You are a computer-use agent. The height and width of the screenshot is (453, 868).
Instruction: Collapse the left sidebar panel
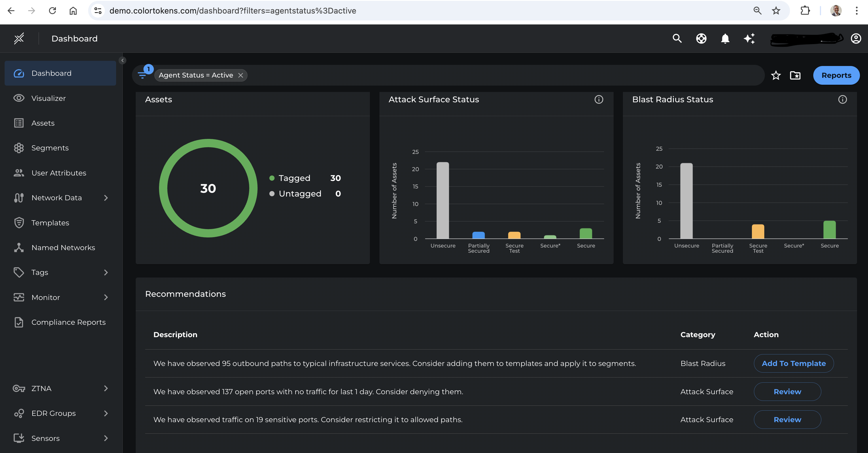[x=123, y=60]
